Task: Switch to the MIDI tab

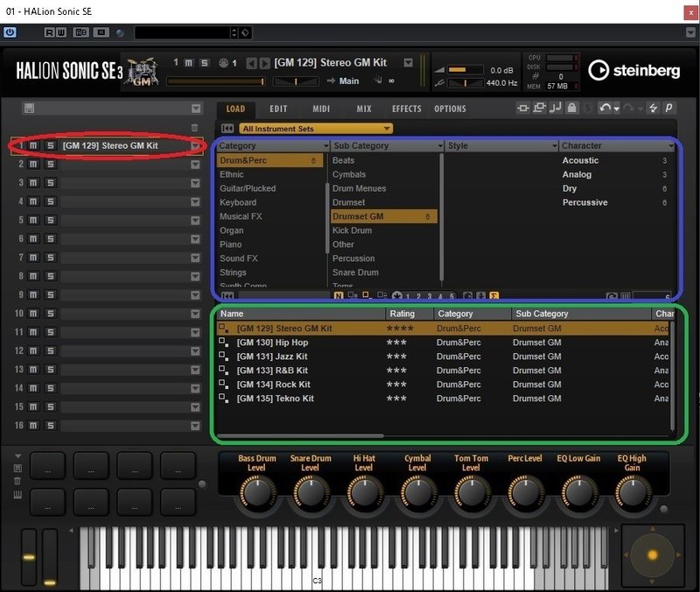Action: 321,109
